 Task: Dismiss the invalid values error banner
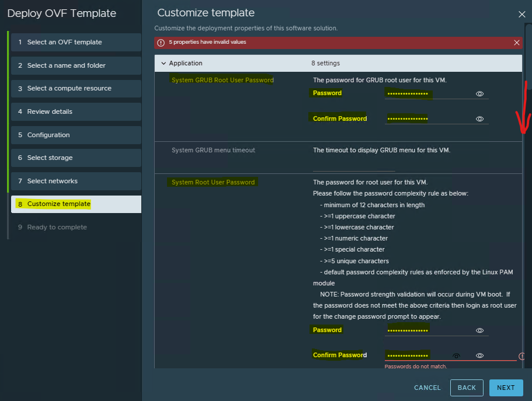point(516,43)
